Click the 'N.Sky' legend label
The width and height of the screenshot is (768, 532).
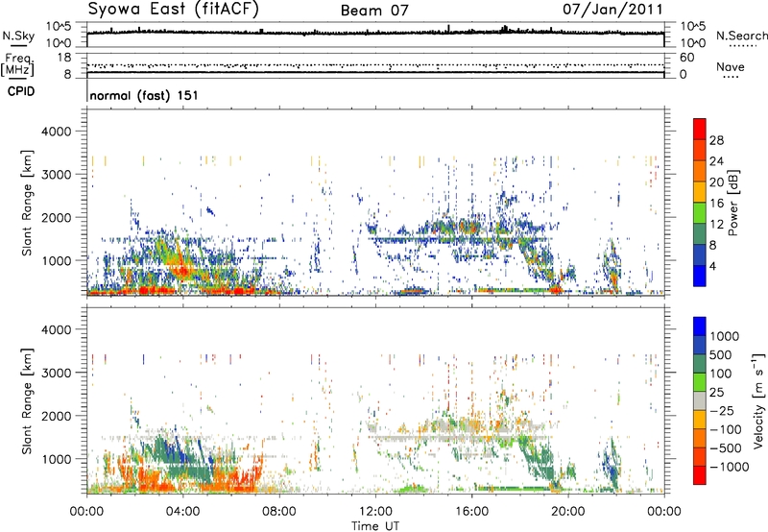coord(18,36)
